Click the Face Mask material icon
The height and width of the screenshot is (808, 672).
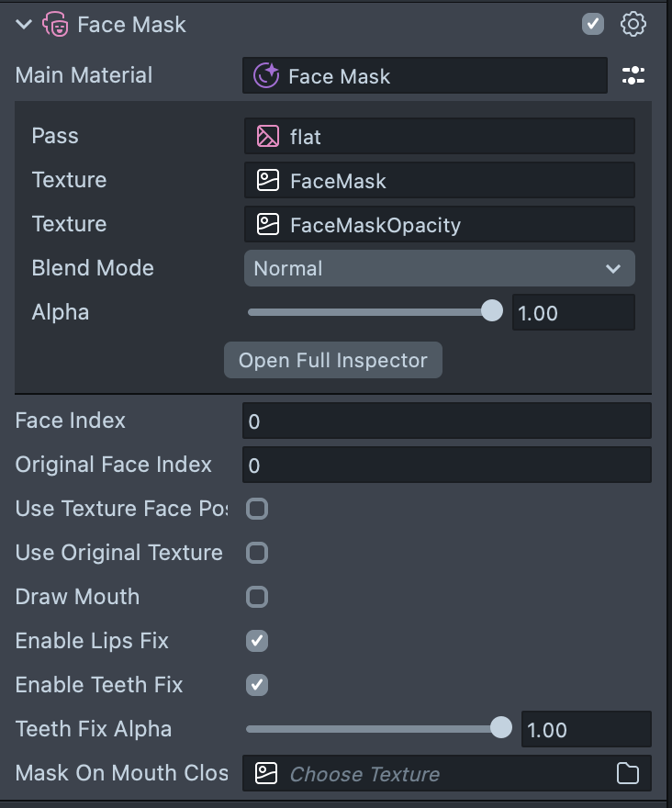(266, 76)
